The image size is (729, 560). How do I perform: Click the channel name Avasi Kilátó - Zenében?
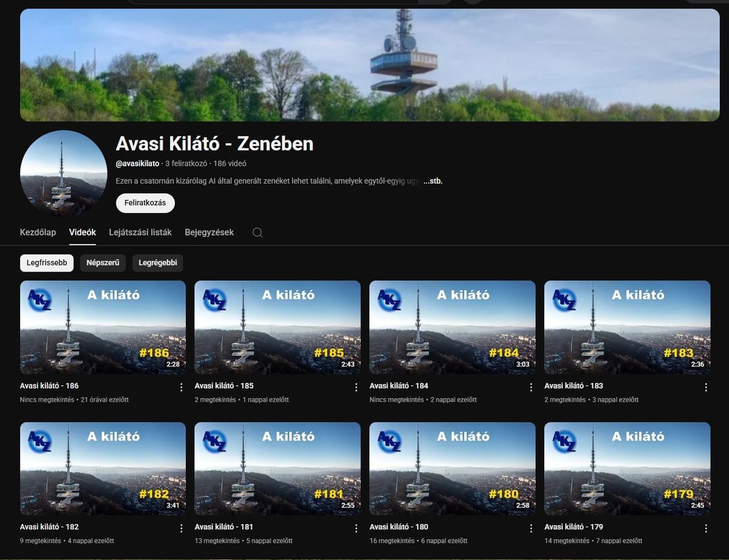[214, 143]
